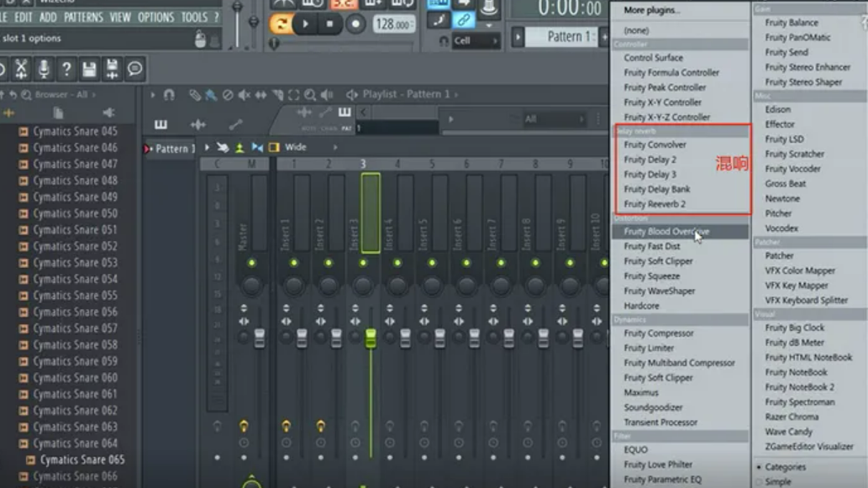Image resolution: width=868 pixels, height=488 pixels.
Task: Click the playlist mute tool icon
Action: (x=245, y=95)
